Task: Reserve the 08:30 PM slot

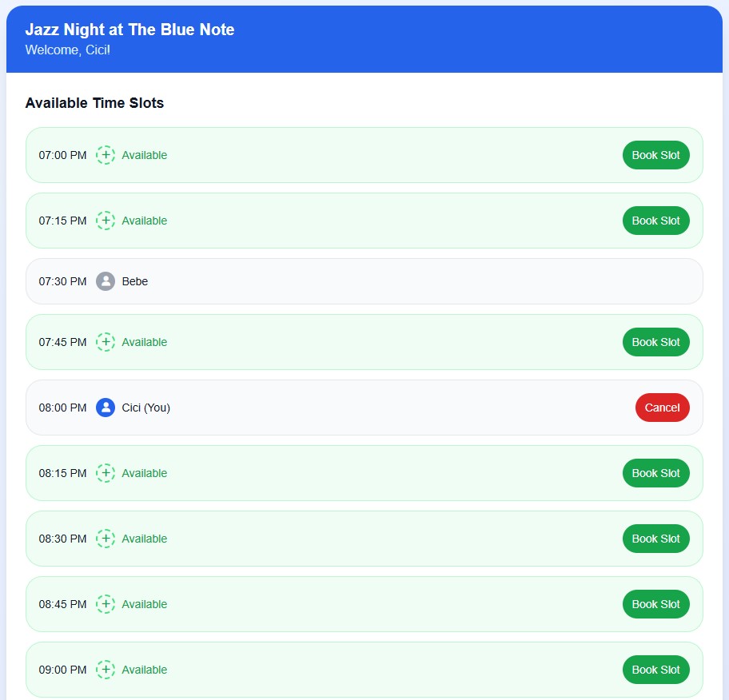Action: [x=655, y=539]
